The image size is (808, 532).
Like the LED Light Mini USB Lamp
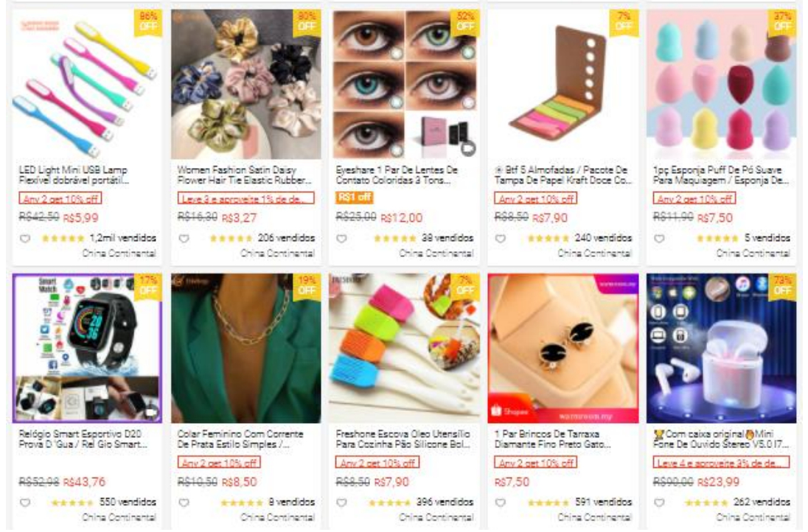click(25, 239)
